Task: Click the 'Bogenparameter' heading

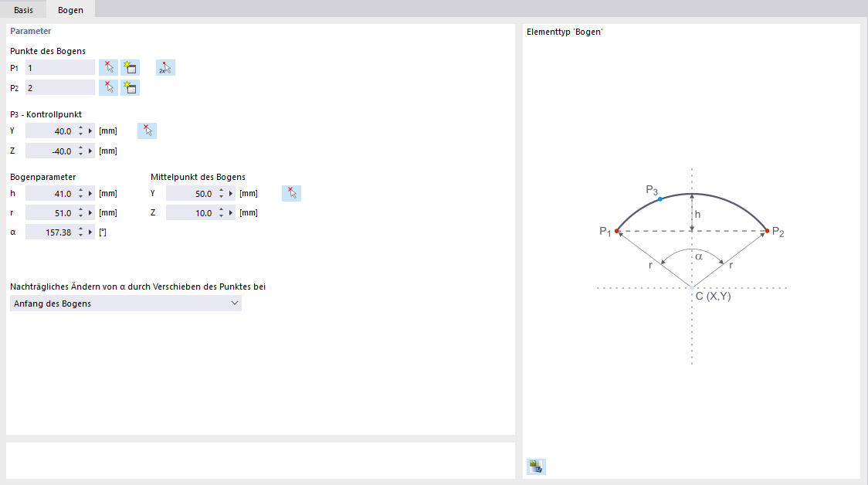Action: pos(43,177)
